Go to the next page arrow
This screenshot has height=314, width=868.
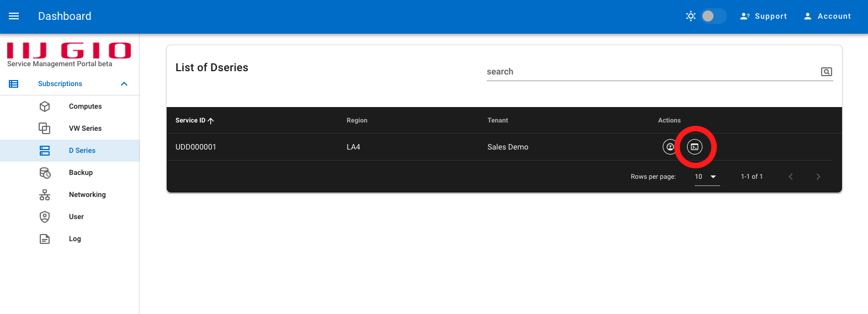tap(818, 177)
